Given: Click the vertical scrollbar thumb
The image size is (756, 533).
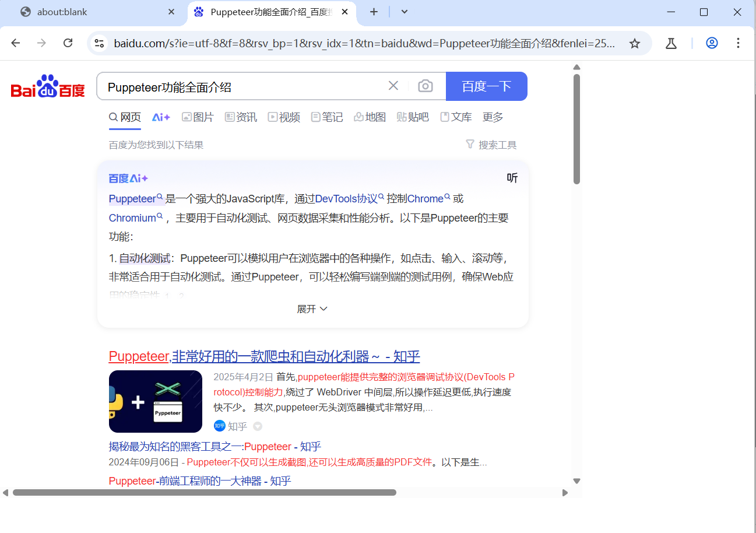Looking at the screenshot, I should pyautogui.click(x=577, y=129).
